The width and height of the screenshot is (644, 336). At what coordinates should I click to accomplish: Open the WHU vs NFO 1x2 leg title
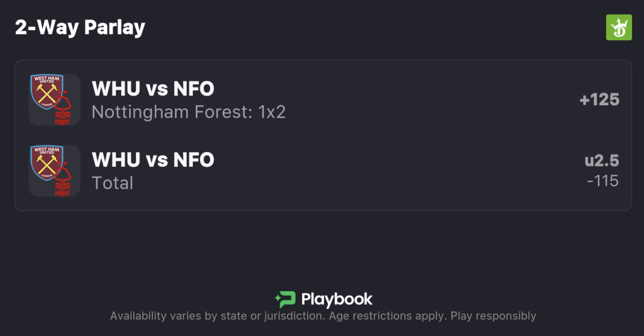pyautogui.click(x=153, y=89)
